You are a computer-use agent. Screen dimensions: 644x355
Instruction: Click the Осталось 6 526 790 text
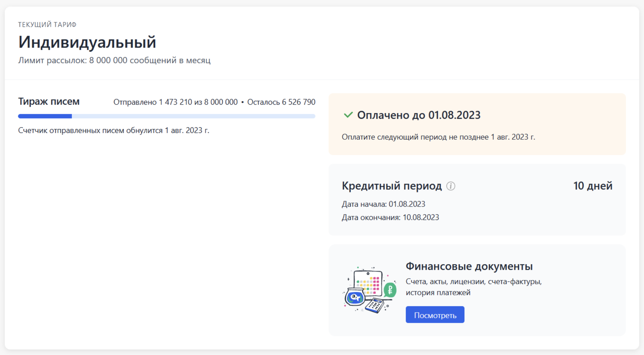point(281,102)
